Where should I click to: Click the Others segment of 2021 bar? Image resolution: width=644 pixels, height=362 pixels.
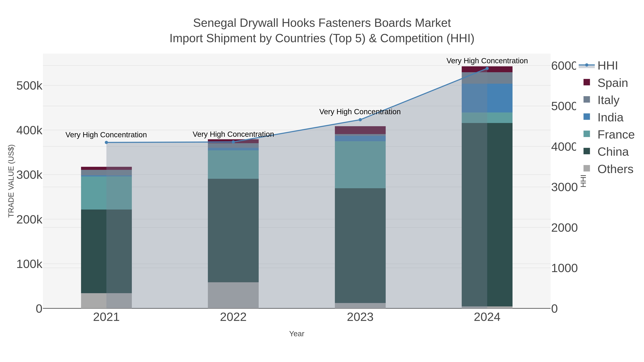pos(106,301)
